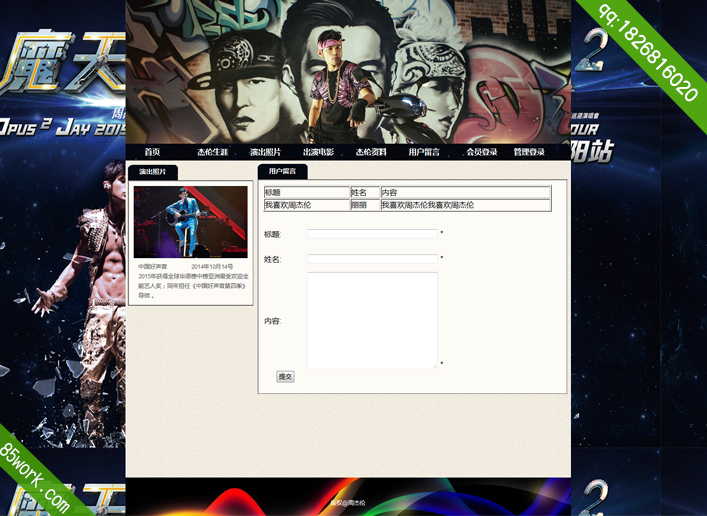Select the 出演电影 menu item
This screenshot has height=516, width=707.
pyautogui.click(x=318, y=152)
